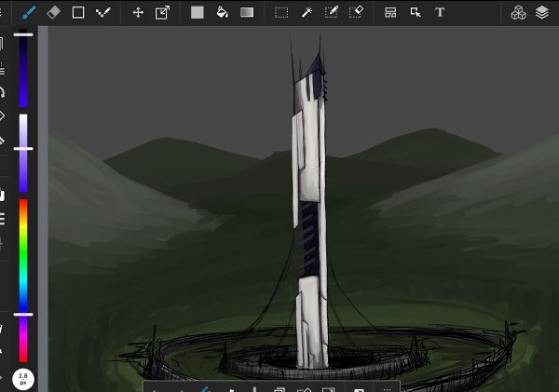This screenshot has height=392, width=559.
Task: Open the panel Divide tool
Action: coord(390,12)
